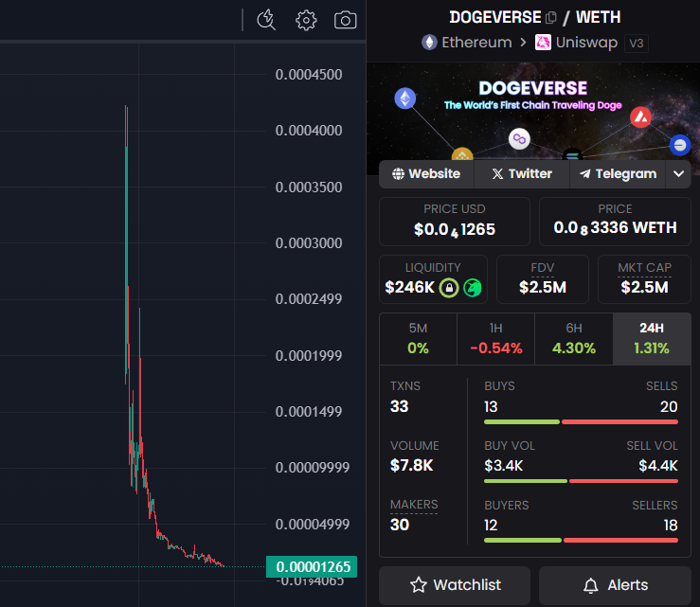The width and height of the screenshot is (700, 607).
Task: Click the DOGEVERSE banner image
Action: coord(533,112)
